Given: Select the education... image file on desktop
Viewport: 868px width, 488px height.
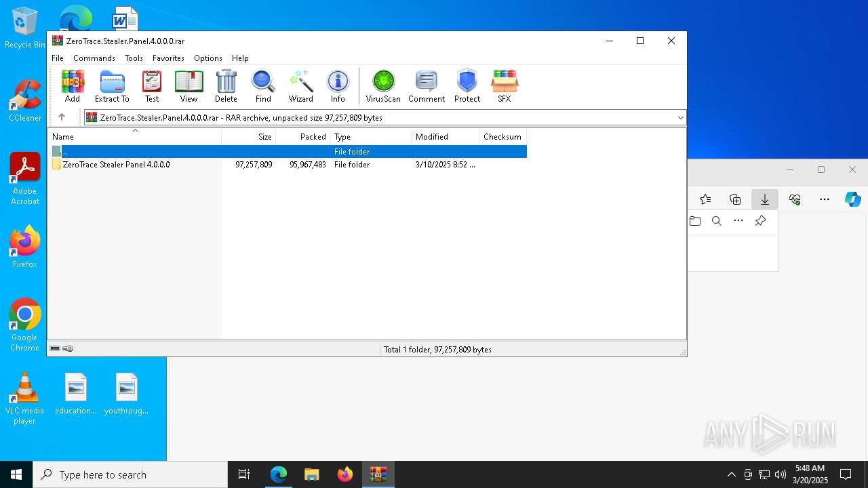Looking at the screenshot, I should [x=76, y=394].
